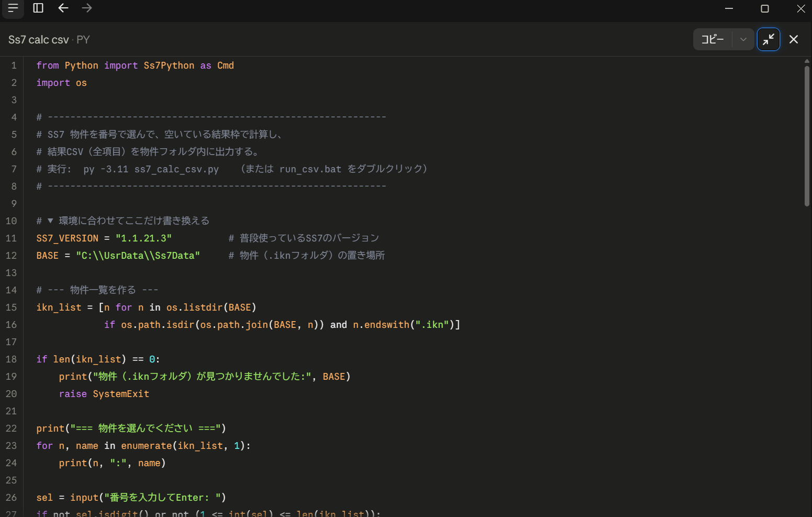This screenshot has width=812, height=517.
Task: Click 'run_csv.bat' in the line 7 comment
Action: (310, 169)
